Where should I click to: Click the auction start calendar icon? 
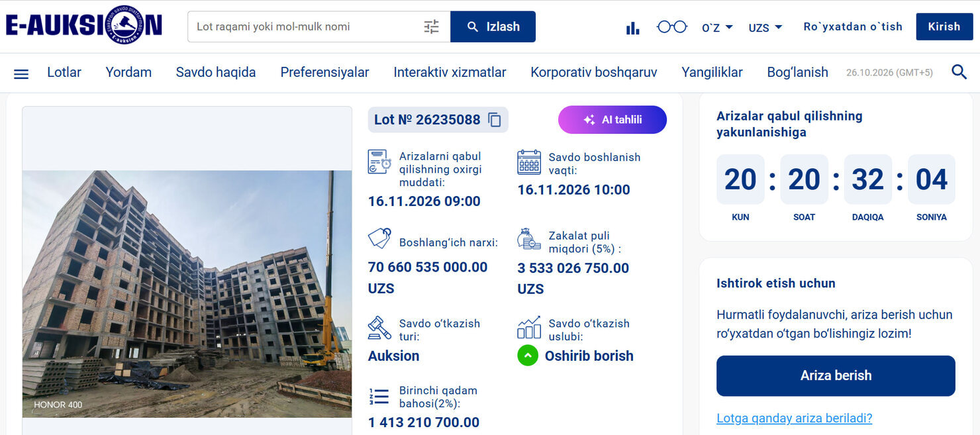click(529, 162)
